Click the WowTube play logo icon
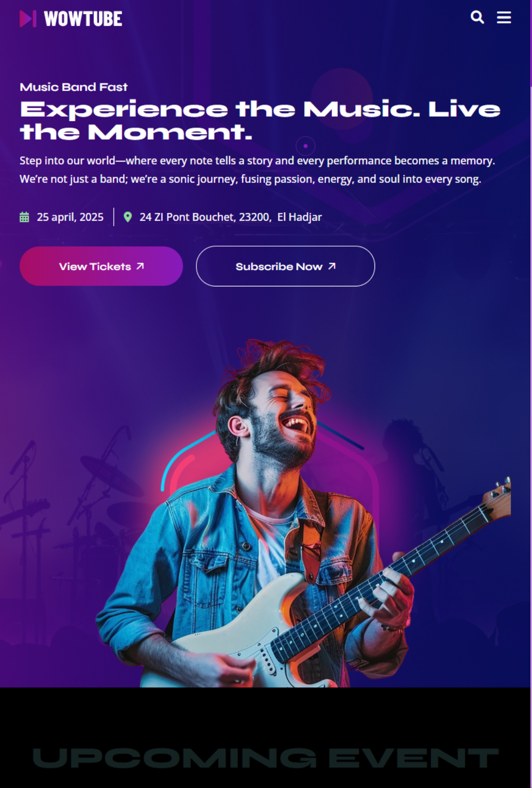Viewport: 532px width, 788px height. point(28,18)
